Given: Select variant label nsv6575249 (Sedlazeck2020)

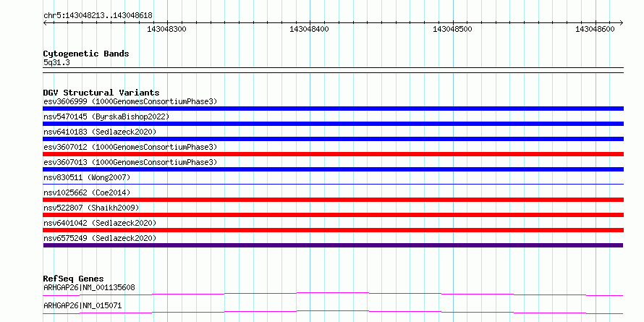Looking at the screenshot, I should (100, 238).
